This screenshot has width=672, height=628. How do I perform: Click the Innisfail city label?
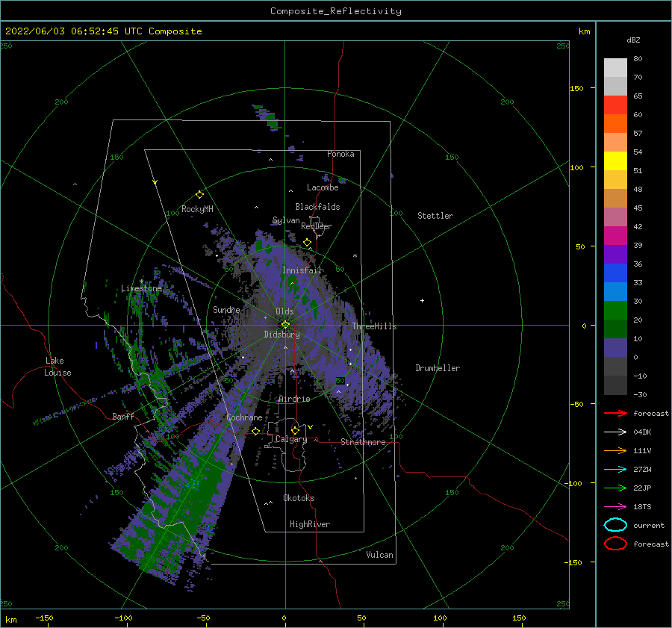302,270
